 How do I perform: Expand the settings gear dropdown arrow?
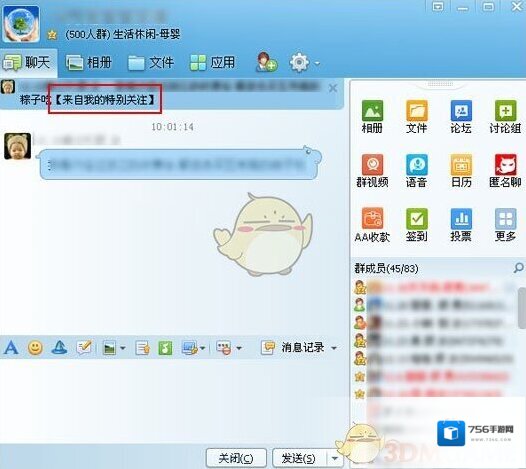coord(317,63)
